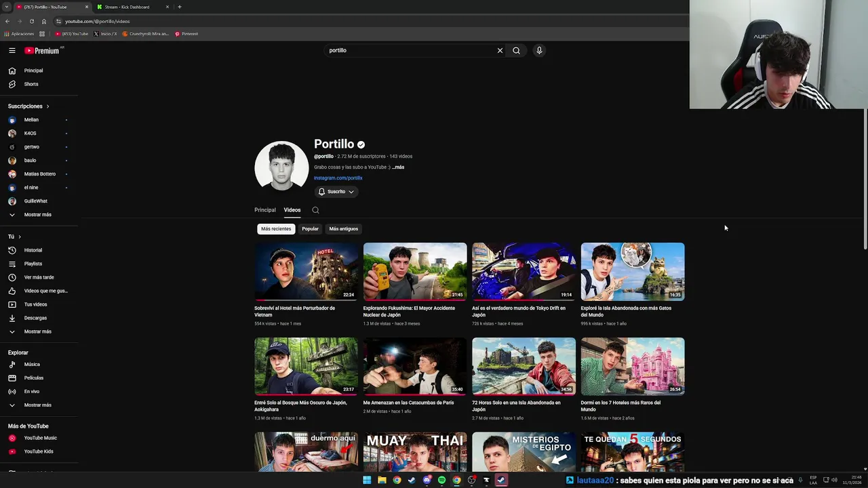This screenshot has height=488, width=868.
Task: Expand Mostrar más under Tú section
Action: tap(39, 331)
